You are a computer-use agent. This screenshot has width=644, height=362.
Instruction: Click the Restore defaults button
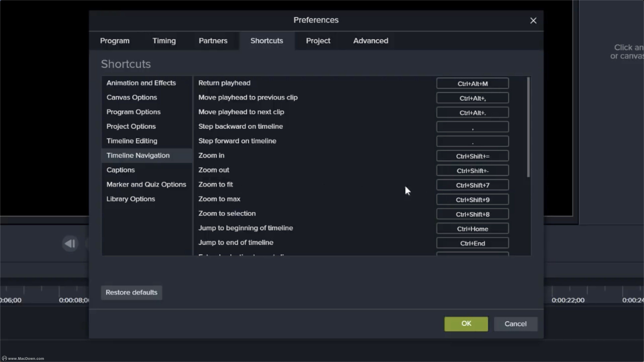pos(131,292)
